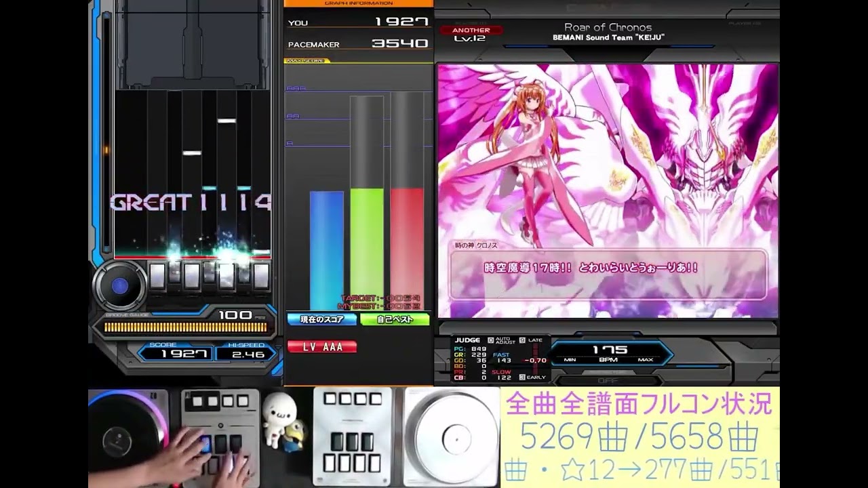Click the dialogue box with 時空魔導17時 text

pyautogui.click(x=608, y=274)
